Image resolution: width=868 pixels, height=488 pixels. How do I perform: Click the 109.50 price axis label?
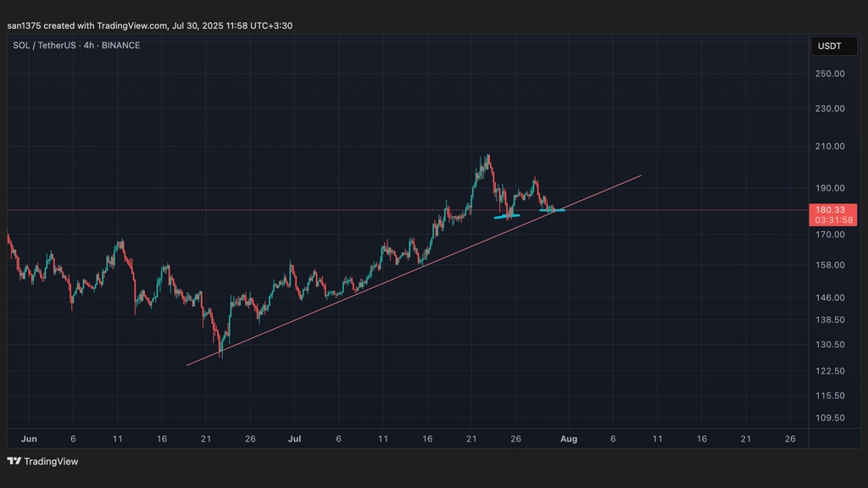830,418
